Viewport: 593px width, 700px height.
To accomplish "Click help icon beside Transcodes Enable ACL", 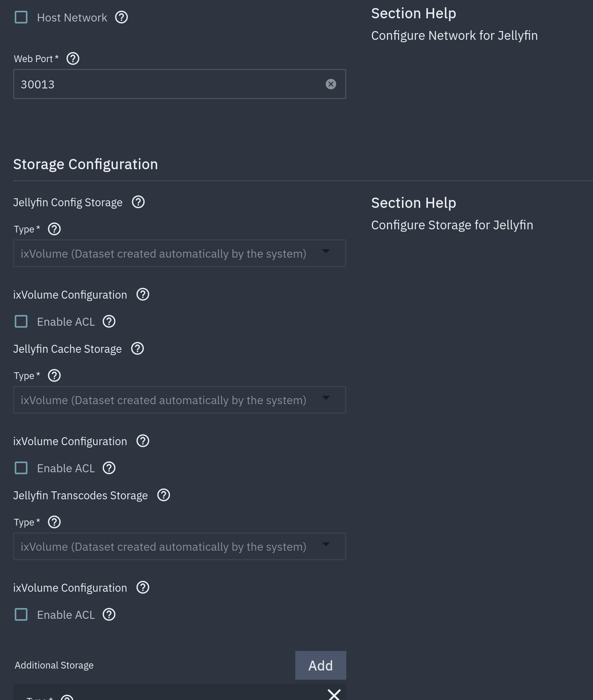I will pyautogui.click(x=109, y=614).
